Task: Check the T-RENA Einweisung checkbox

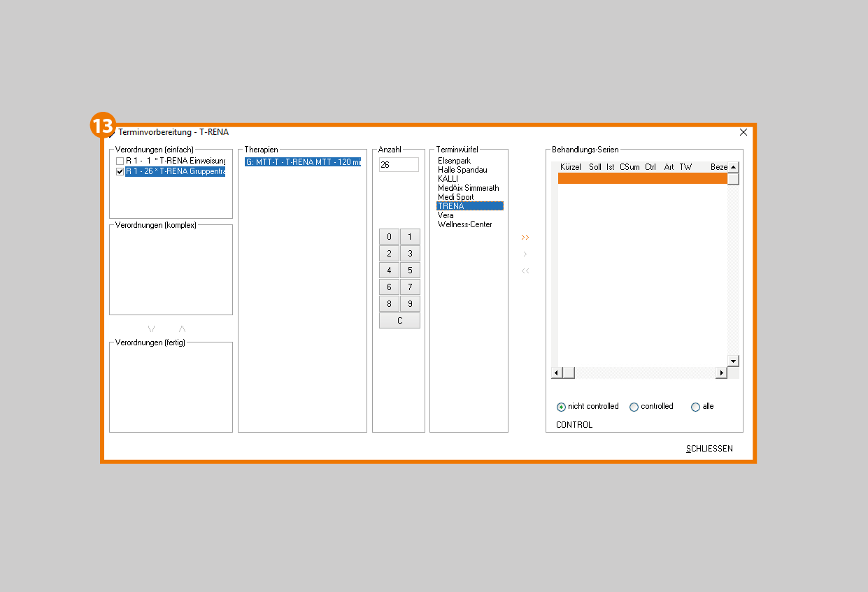Action: tap(120, 161)
